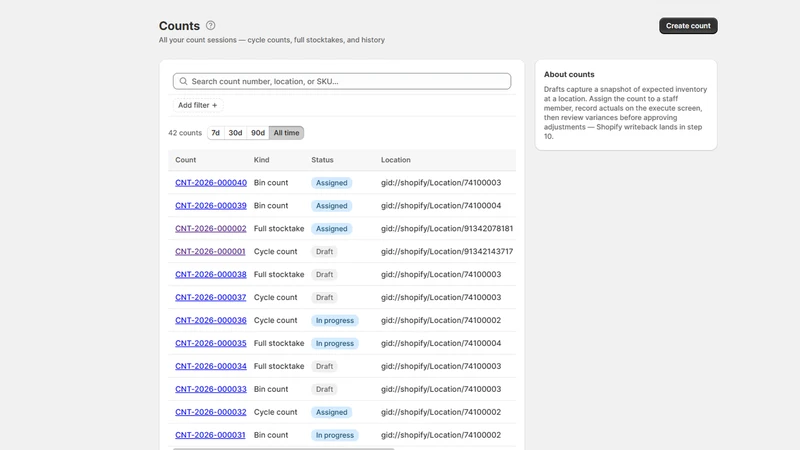Click Draft badge for CNT-2026-000001

324,252
